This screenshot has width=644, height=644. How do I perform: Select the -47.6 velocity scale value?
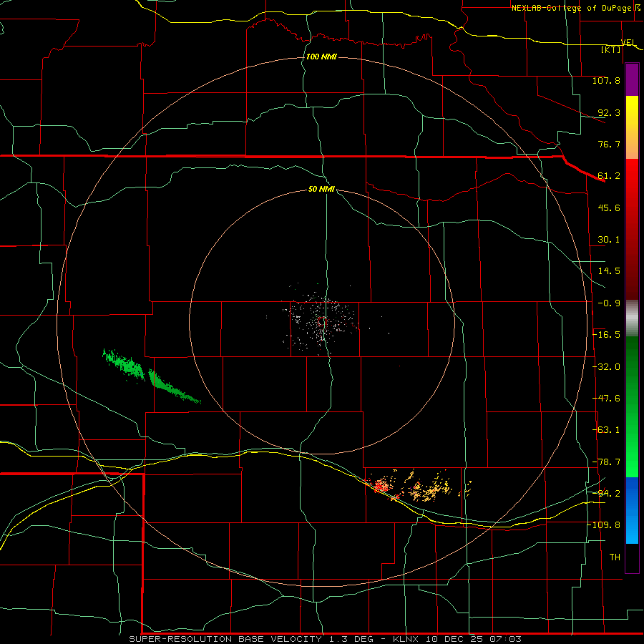[606, 399]
